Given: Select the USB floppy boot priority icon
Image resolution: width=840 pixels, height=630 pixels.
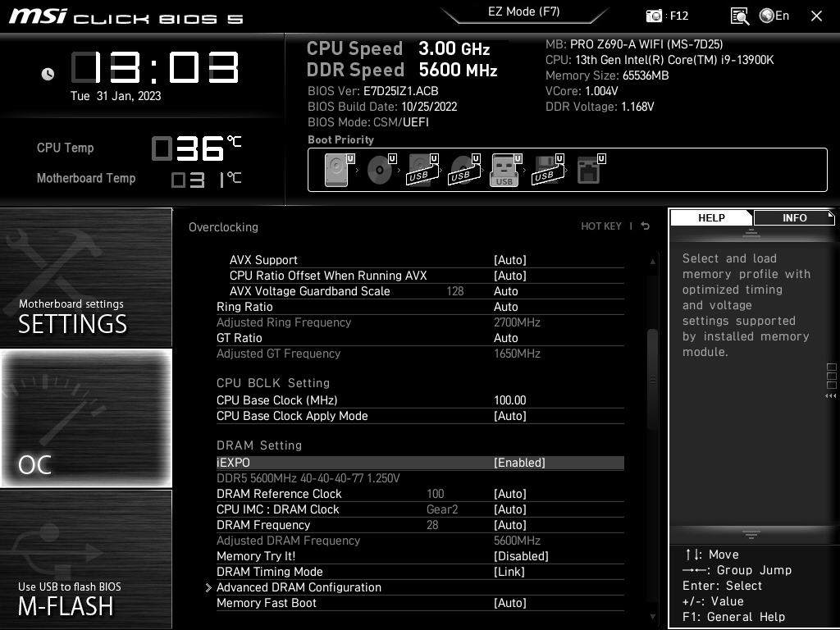Looking at the screenshot, I should click(x=547, y=170).
